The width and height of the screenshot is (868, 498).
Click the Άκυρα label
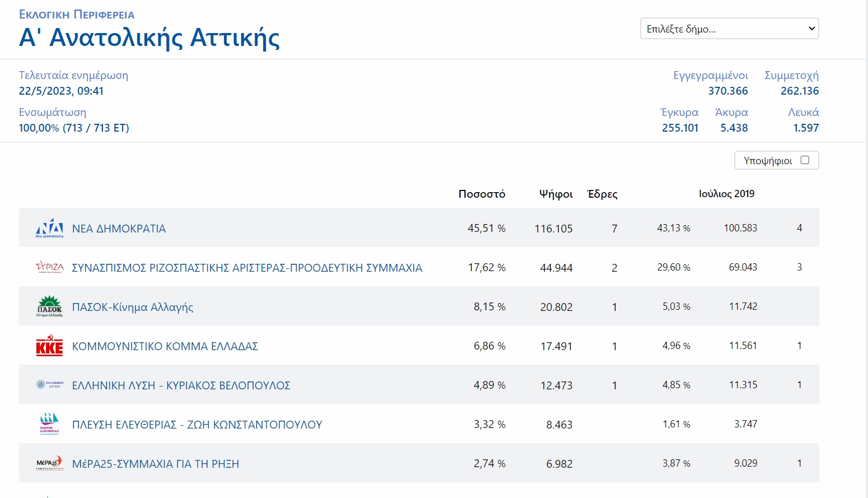(x=731, y=112)
